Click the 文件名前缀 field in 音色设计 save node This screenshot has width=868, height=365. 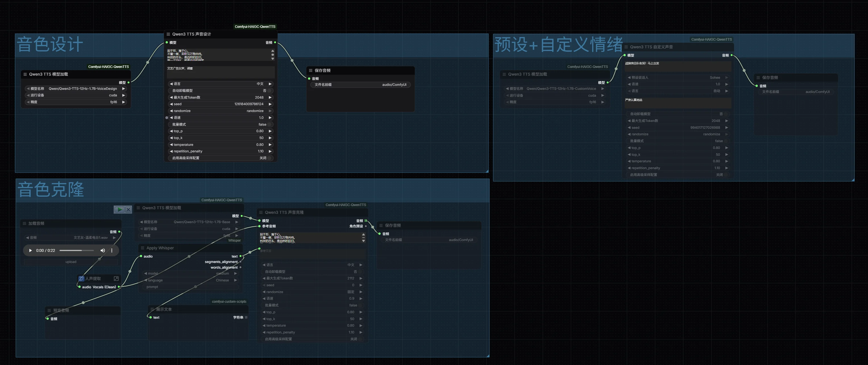[x=360, y=85]
